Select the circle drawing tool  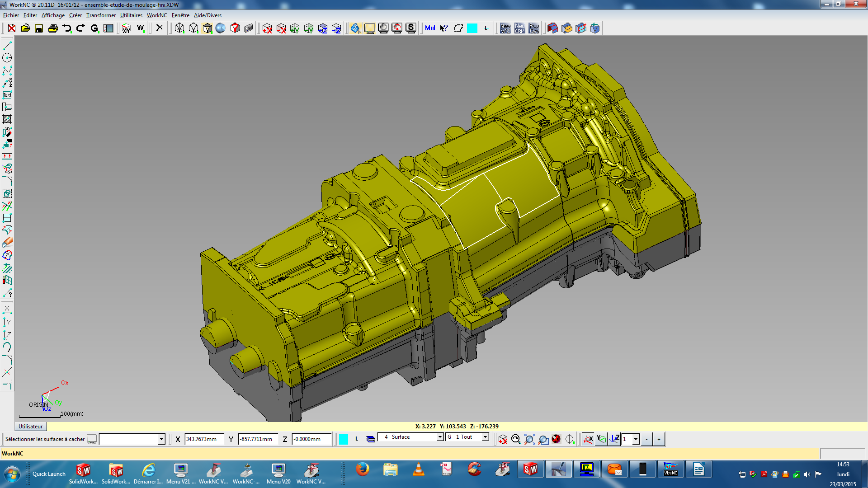coord(7,58)
